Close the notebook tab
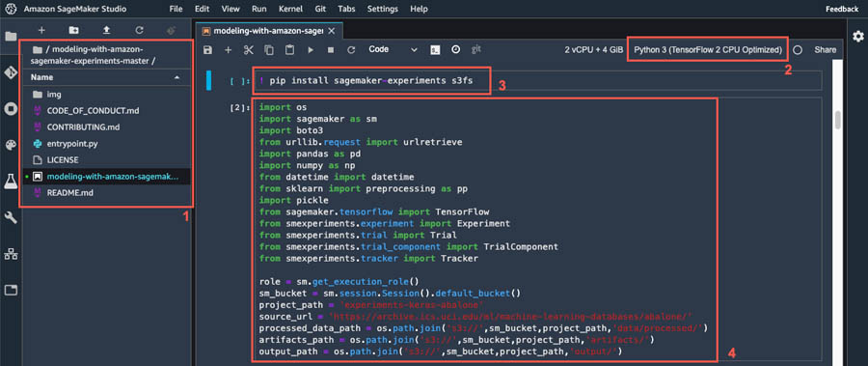Screen dimensions: 868x366 pos(331,31)
